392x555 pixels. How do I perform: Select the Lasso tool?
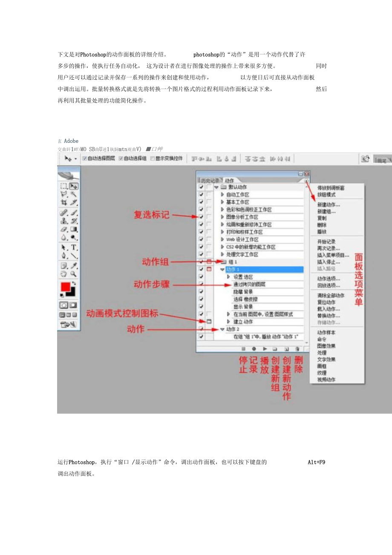coord(63,194)
